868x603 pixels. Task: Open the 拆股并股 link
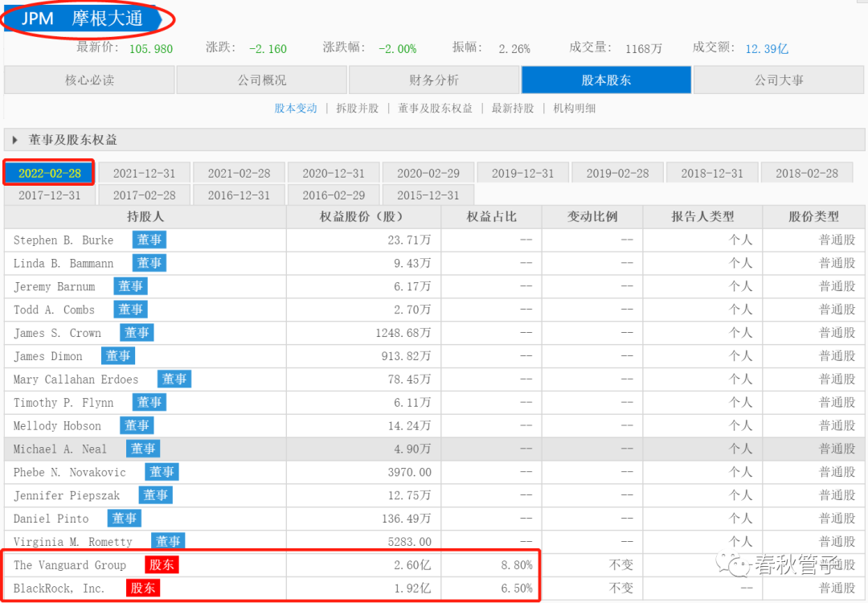point(358,109)
